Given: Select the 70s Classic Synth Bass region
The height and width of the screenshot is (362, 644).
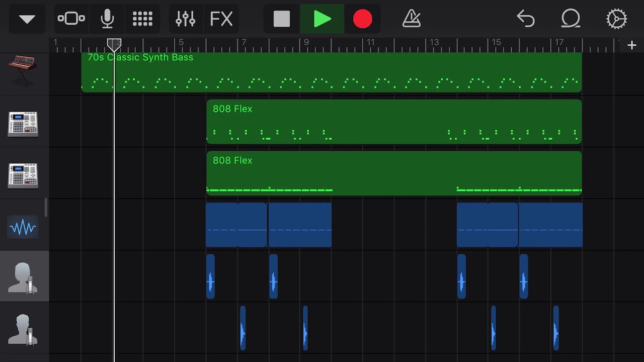Looking at the screenshot, I should point(331,72).
